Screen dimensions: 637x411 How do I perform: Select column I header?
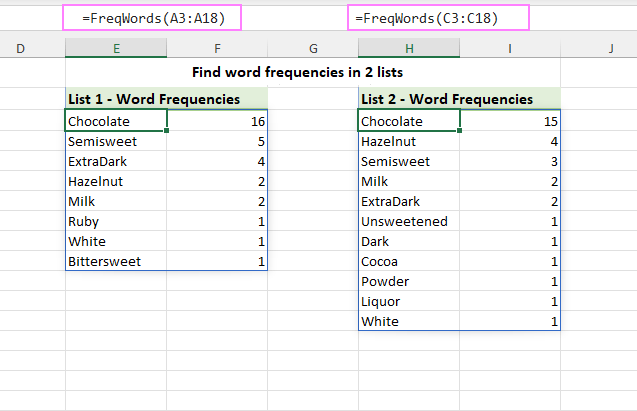[510, 48]
